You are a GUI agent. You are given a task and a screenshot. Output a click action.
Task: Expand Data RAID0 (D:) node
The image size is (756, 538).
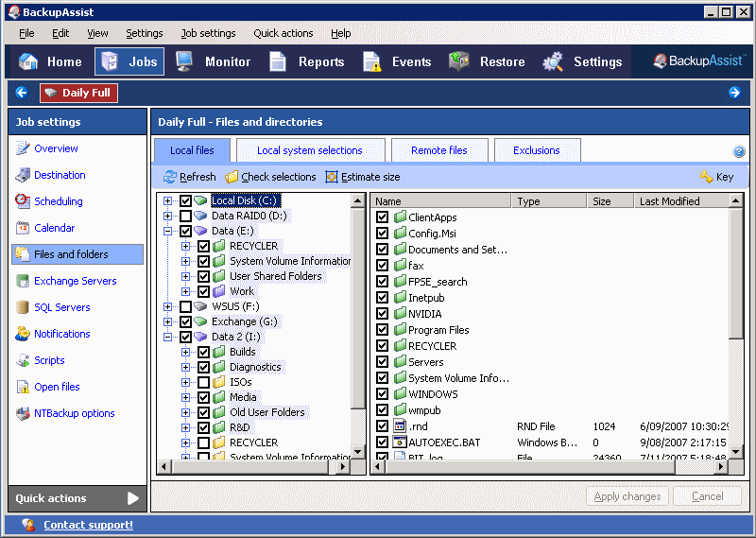(x=167, y=216)
